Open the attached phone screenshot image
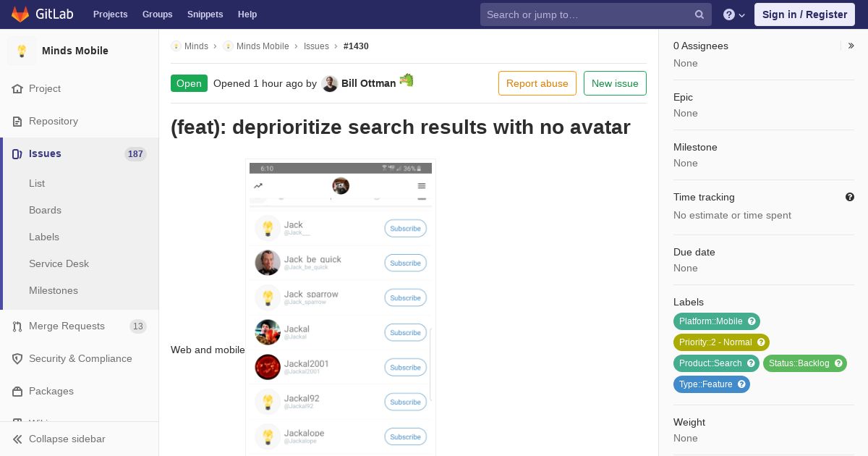Image resolution: width=868 pixels, height=456 pixels. [x=341, y=308]
